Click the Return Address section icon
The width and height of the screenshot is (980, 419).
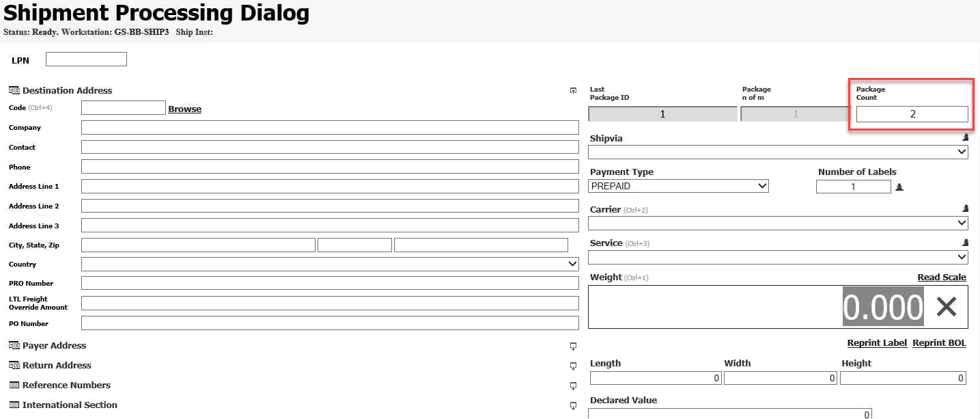pos(13,365)
